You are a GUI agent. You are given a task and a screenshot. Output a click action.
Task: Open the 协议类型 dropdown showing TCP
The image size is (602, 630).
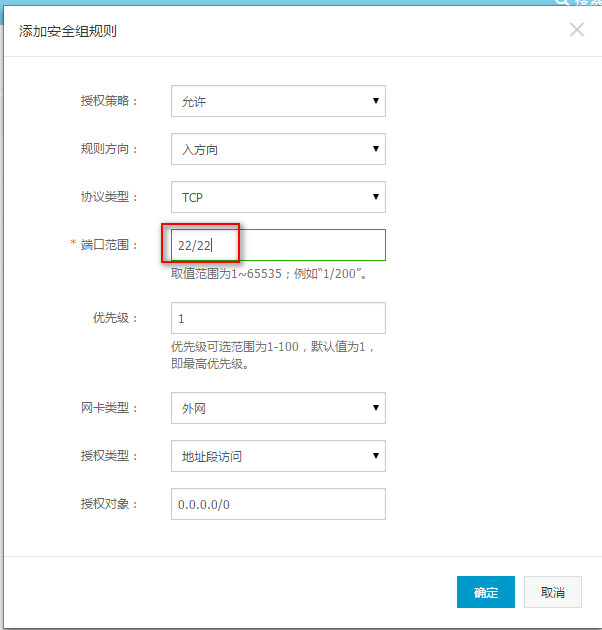click(278, 197)
